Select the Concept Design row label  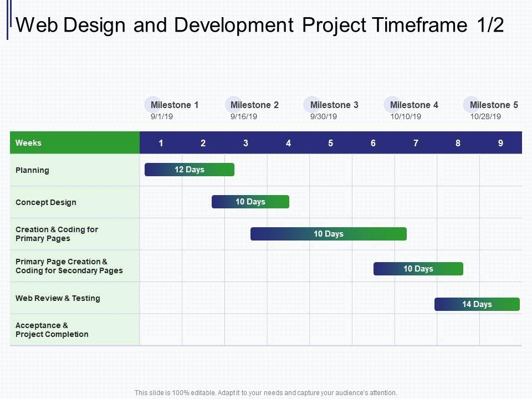click(46, 202)
